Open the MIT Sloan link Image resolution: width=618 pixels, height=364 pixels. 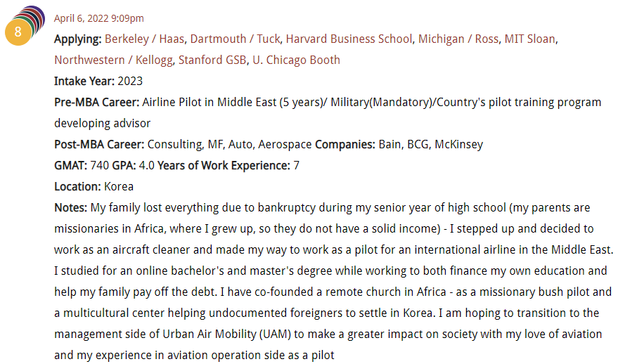(529, 39)
